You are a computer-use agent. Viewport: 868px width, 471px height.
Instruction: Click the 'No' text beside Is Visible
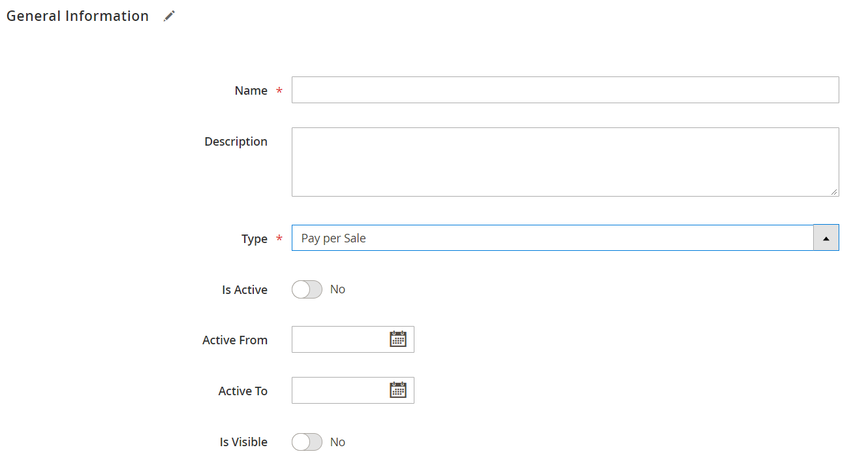[x=337, y=442]
